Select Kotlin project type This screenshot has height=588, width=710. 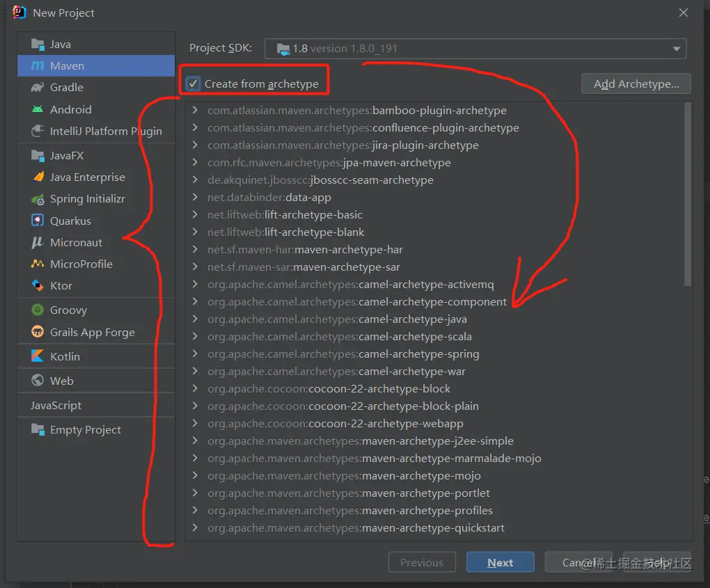point(96,356)
